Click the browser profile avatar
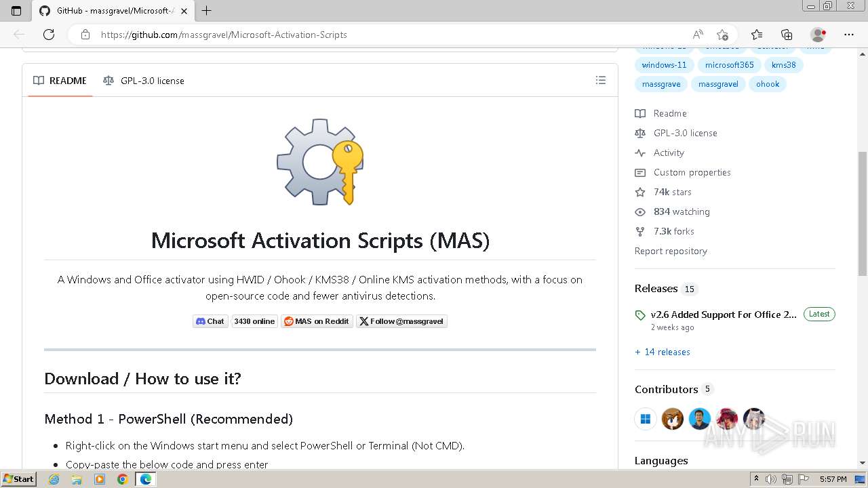The width and height of the screenshot is (868, 488). 818,35
